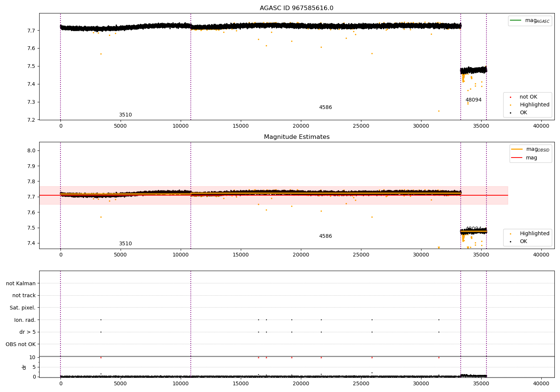The width and height of the screenshot is (560, 392).
Task: Click 'Highlighted' legend entry in top plot
Action: [x=535, y=105]
